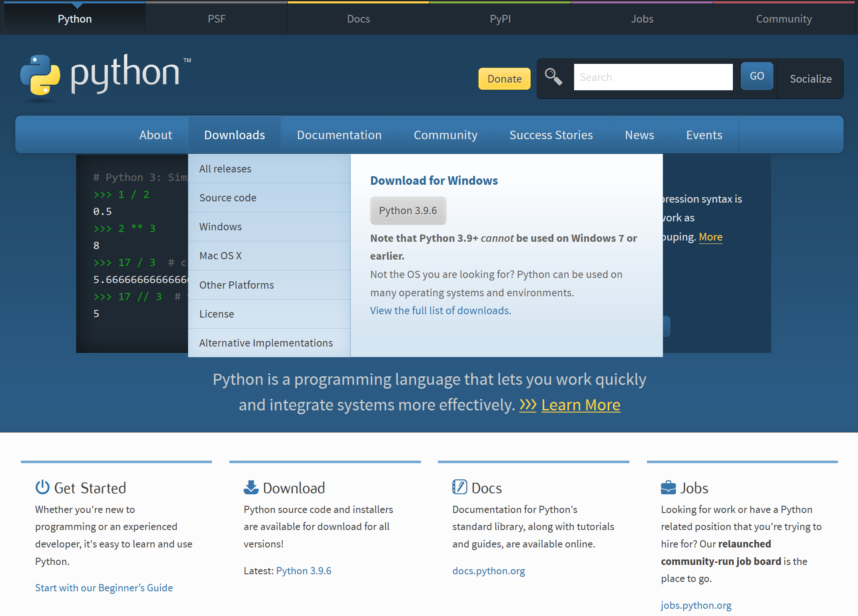
Task: Click the Get Started power icon
Action: click(x=42, y=487)
